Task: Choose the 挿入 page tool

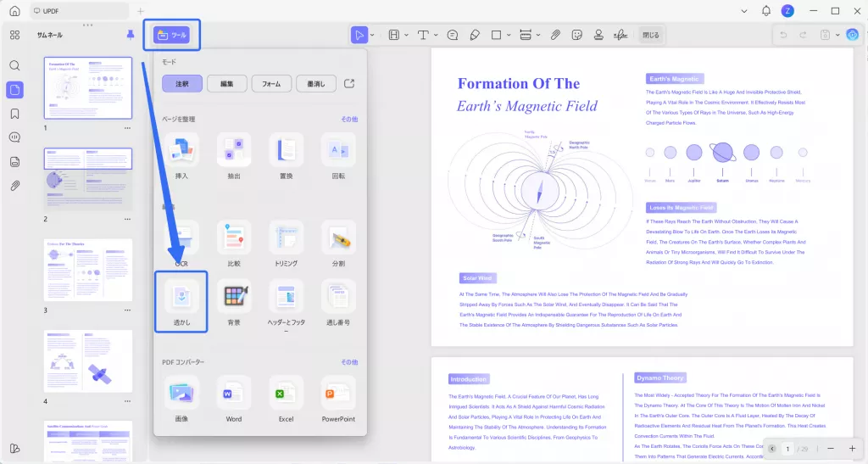Action: [x=181, y=156]
